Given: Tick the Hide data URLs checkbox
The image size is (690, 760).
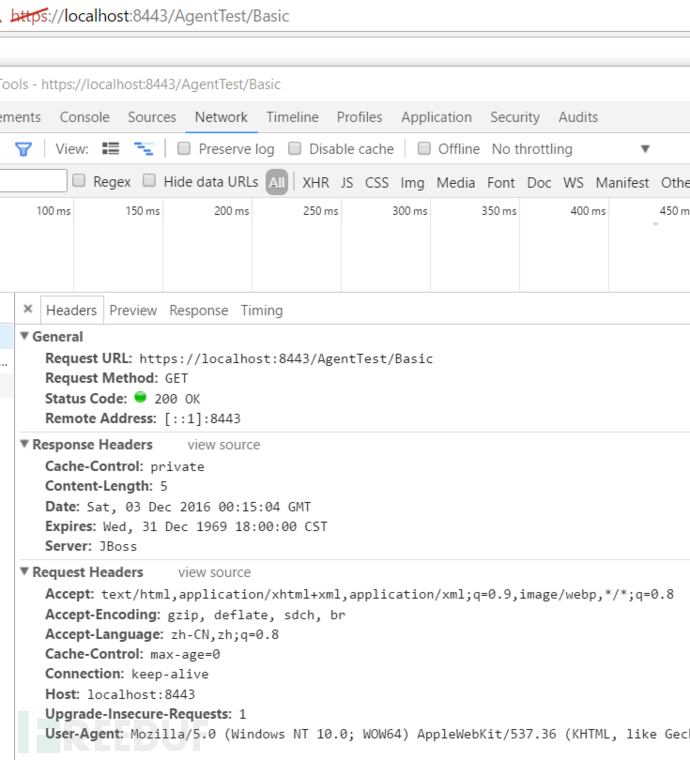Looking at the screenshot, I should pos(149,181).
